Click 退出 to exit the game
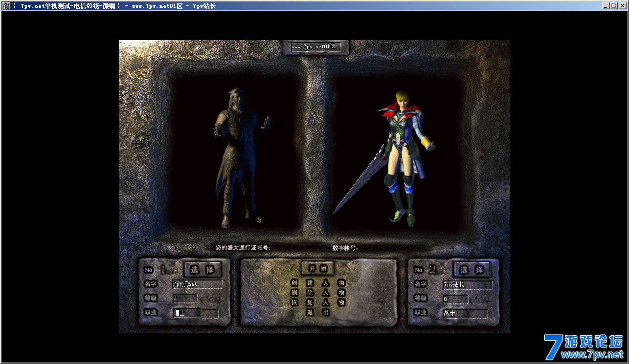629x364 pixels. pos(317,312)
